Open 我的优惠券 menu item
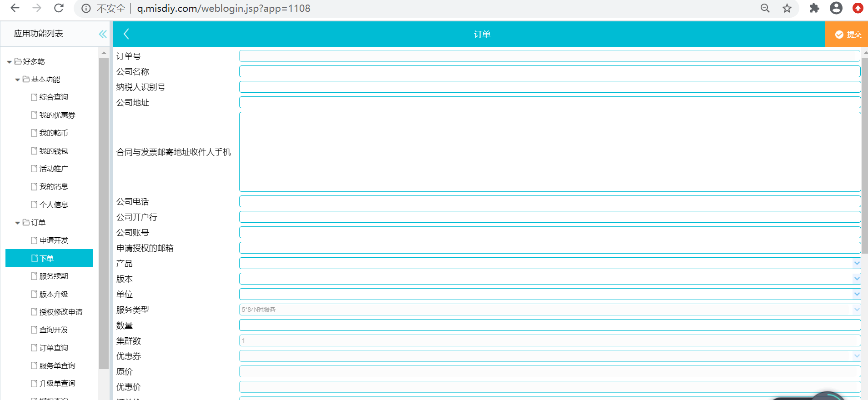 click(53, 115)
